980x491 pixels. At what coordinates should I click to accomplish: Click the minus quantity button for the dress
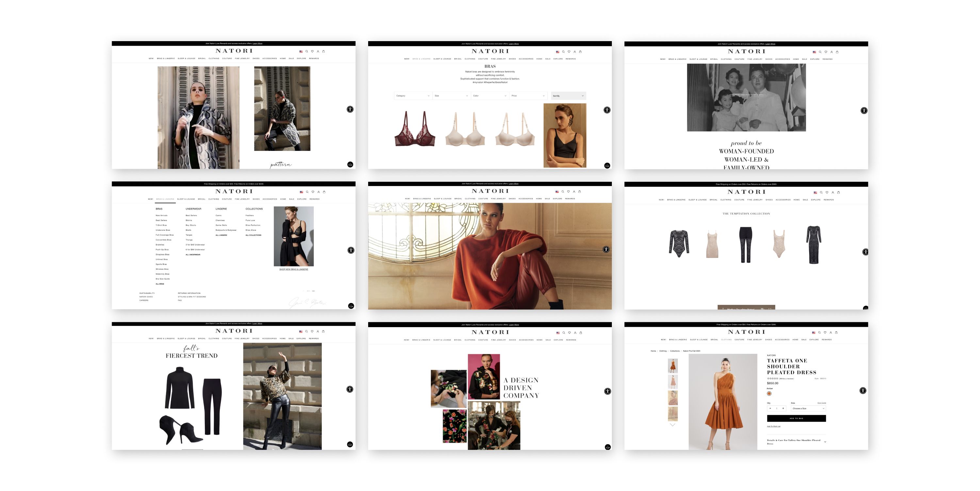point(770,408)
